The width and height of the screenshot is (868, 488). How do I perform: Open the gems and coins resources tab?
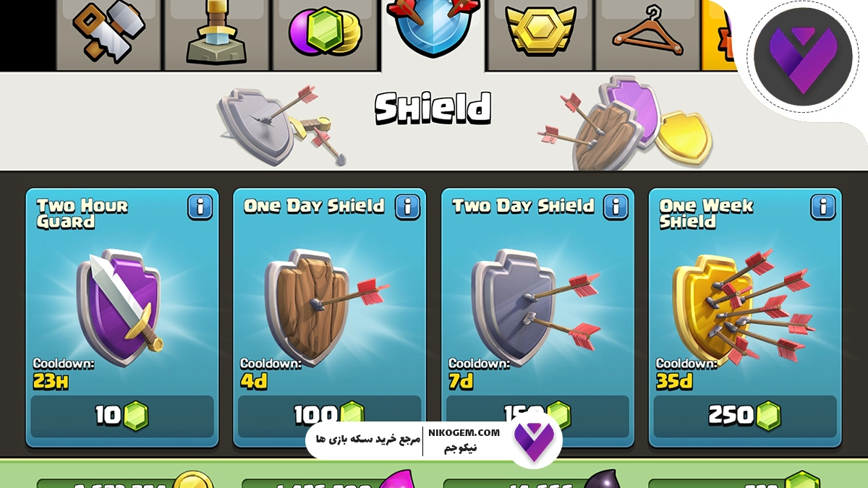[x=325, y=34]
